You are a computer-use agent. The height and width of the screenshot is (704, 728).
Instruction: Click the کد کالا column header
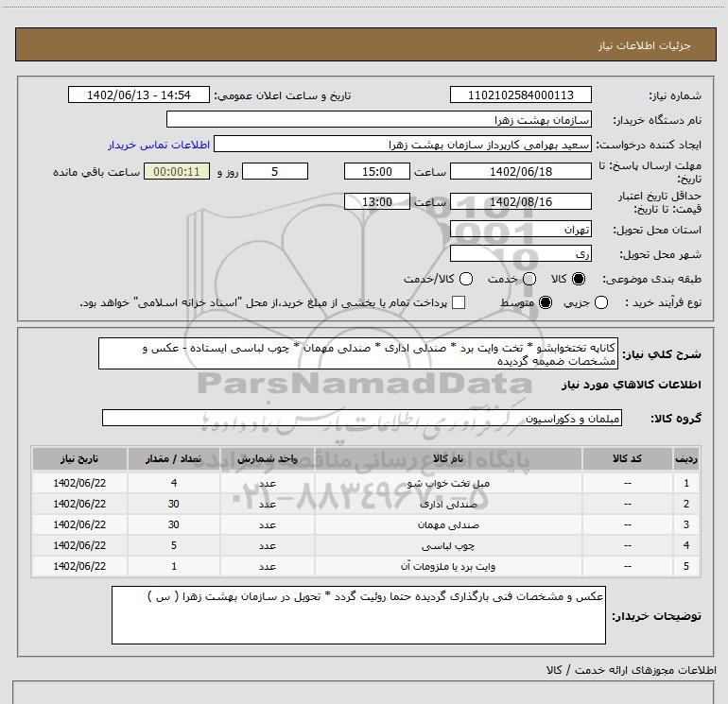point(627,459)
